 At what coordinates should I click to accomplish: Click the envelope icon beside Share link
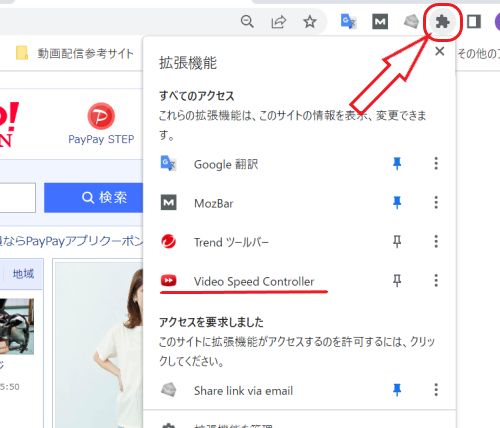pos(169,390)
